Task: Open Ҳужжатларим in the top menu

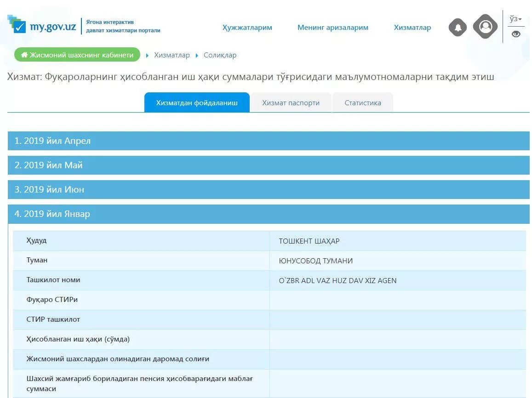Action: 247,28
